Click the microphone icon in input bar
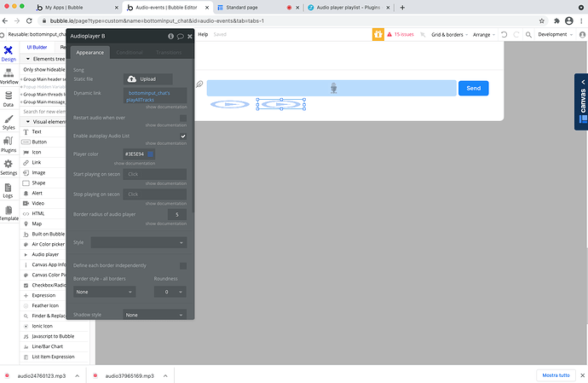 [334, 88]
